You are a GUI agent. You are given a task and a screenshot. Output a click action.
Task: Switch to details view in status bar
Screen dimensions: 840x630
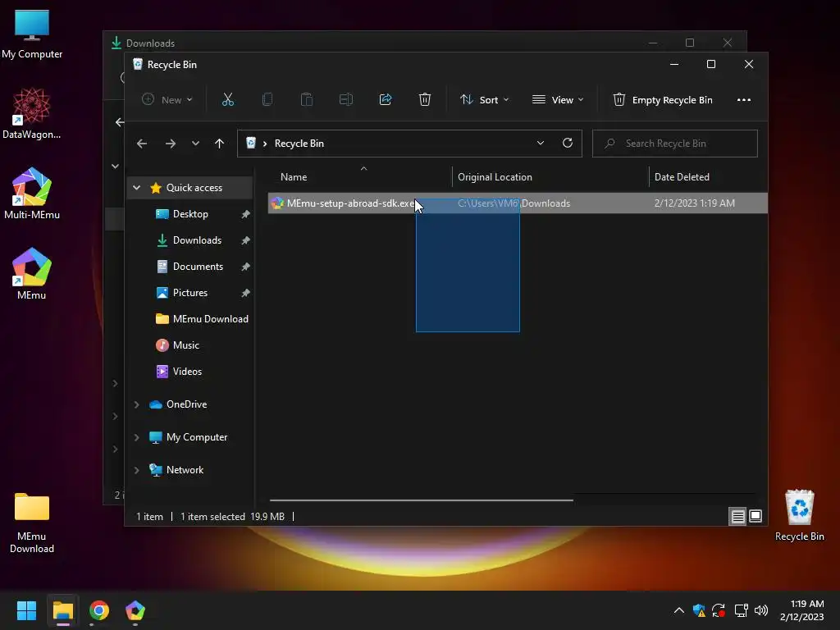tap(737, 517)
